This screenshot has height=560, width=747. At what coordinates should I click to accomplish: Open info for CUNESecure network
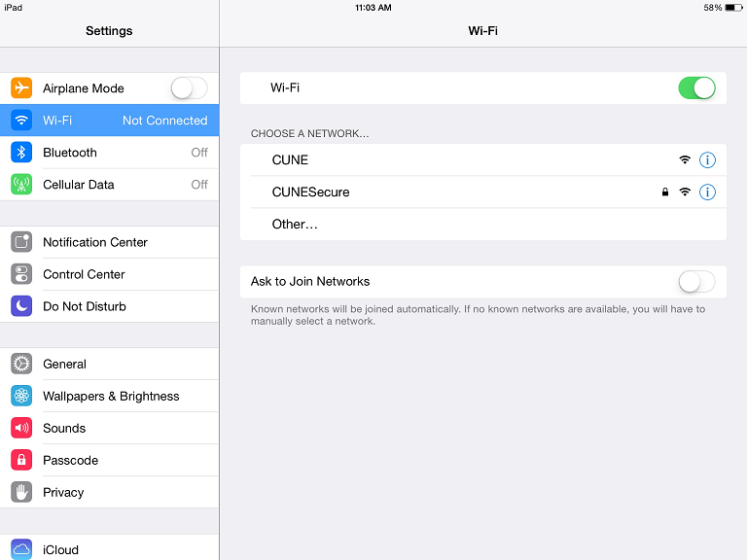(707, 192)
